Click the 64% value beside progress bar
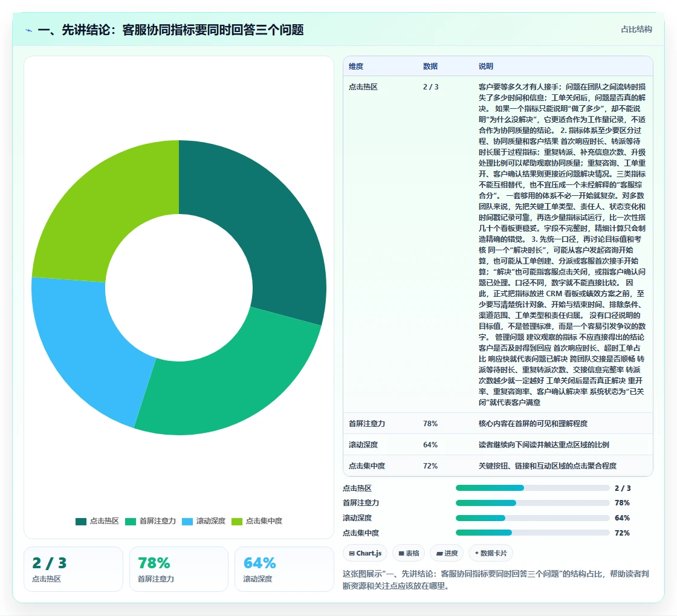The image size is (677, 616). 622,518
